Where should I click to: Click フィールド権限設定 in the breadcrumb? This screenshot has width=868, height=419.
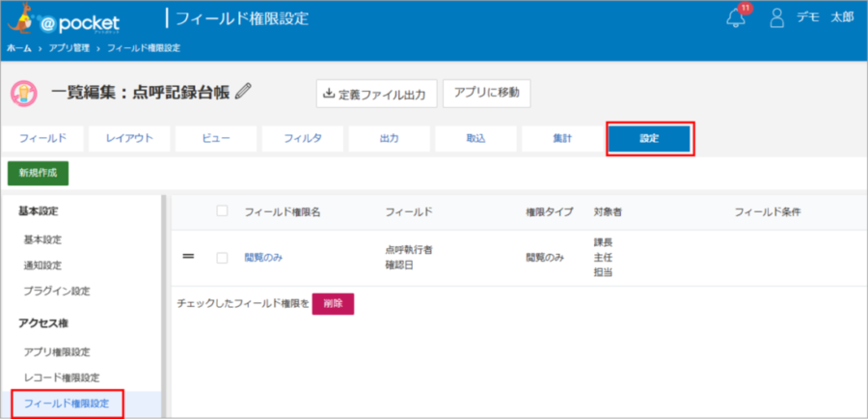[144, 48]
